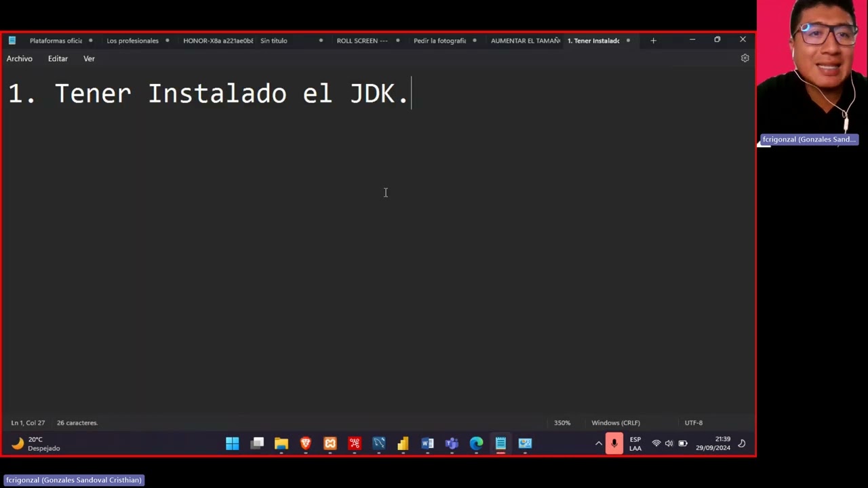Click the battery tray icon
The width and height of the screenshot is (868, 488).
(x=683, y=444)
